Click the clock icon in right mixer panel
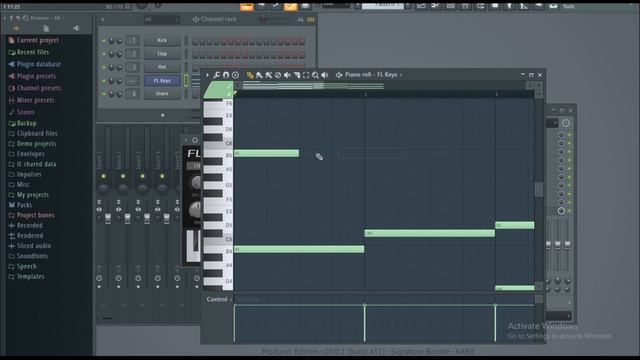The width and height of the screenshot is (640, 360). tap(566, 123)
